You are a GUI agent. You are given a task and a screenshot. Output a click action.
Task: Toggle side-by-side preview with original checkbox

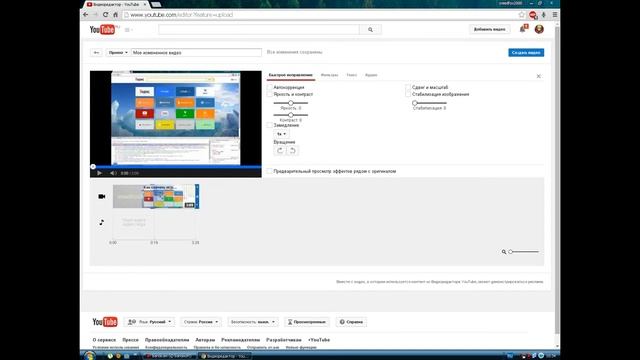click(269, 171)
